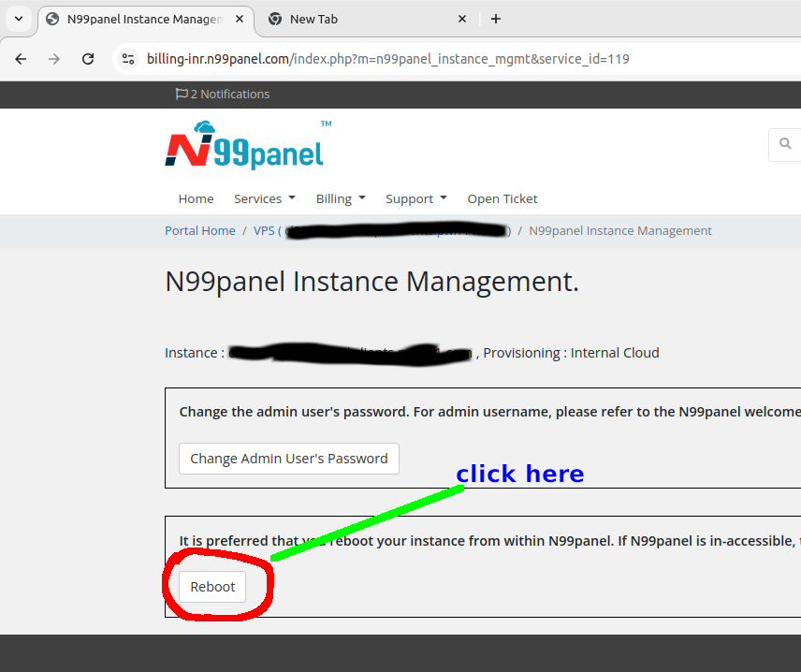Open the Open Ticket menu item
801x672 pixels.
(502, 198)
